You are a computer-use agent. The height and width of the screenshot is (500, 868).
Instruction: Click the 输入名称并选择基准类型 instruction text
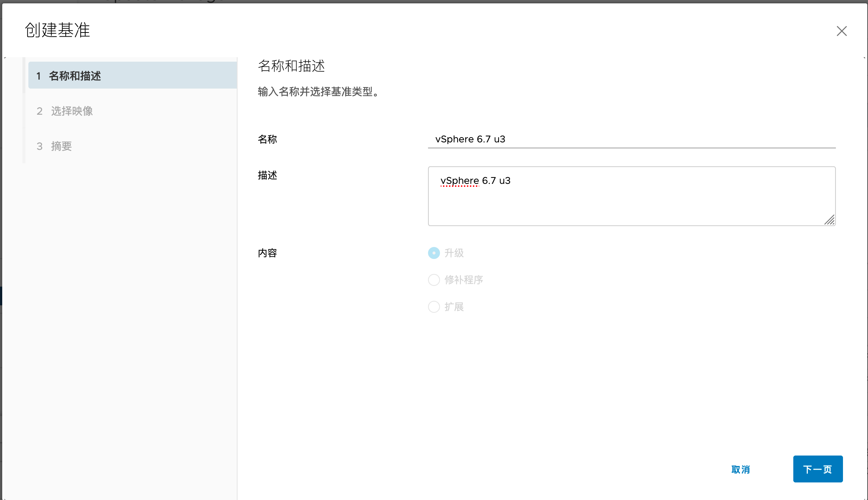coord(319,92)
